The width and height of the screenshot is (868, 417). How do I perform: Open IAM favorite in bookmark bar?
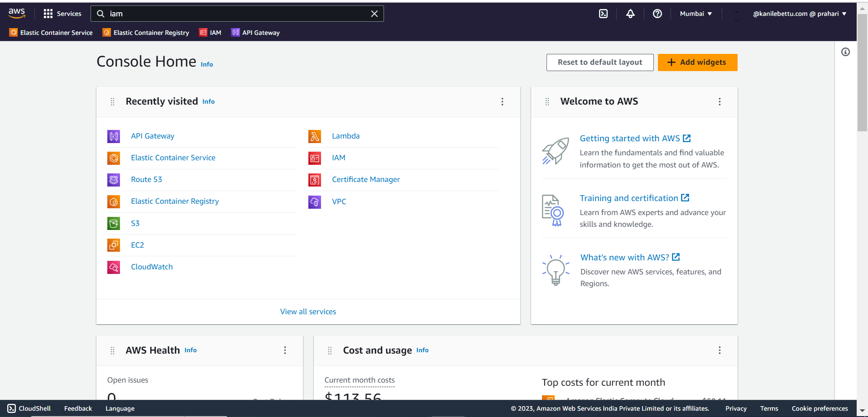pyautogui.click(x=211, y=33)
